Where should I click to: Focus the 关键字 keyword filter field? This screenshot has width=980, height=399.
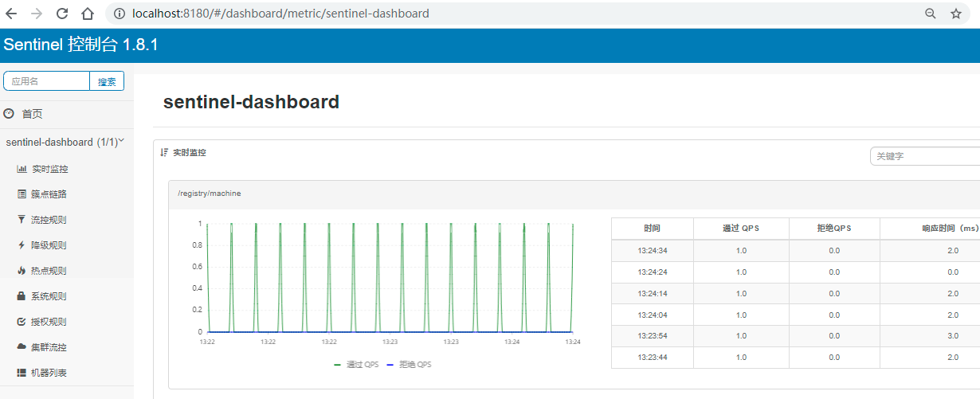[925, 156]
